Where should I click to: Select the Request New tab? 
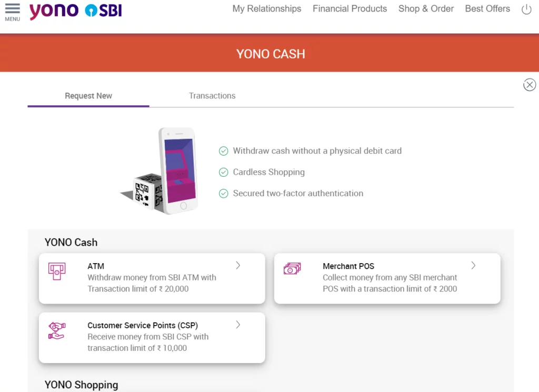pyautogui.click(x=88, y=96)
